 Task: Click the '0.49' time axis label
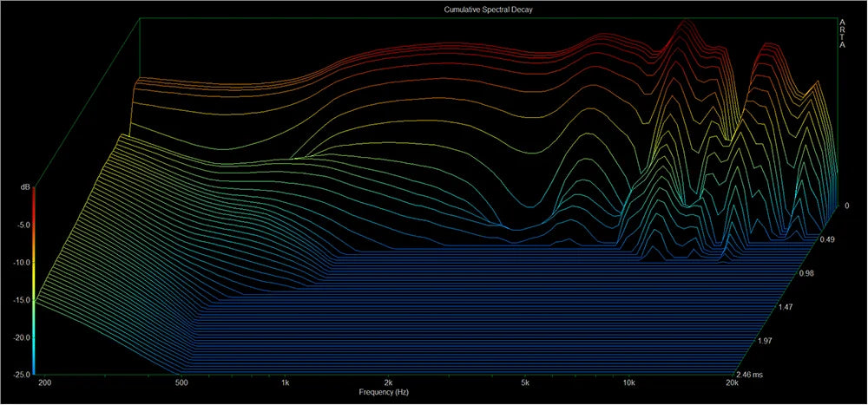point(829,239)
